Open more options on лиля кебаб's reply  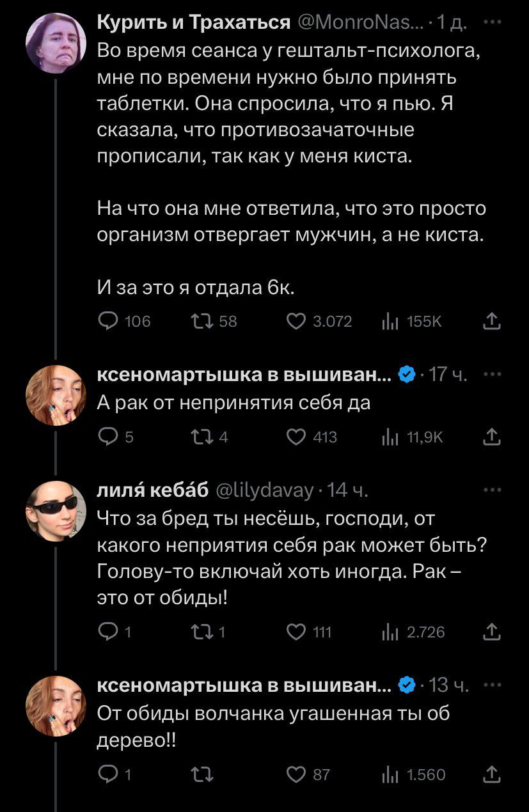click(x=491, y=490)
